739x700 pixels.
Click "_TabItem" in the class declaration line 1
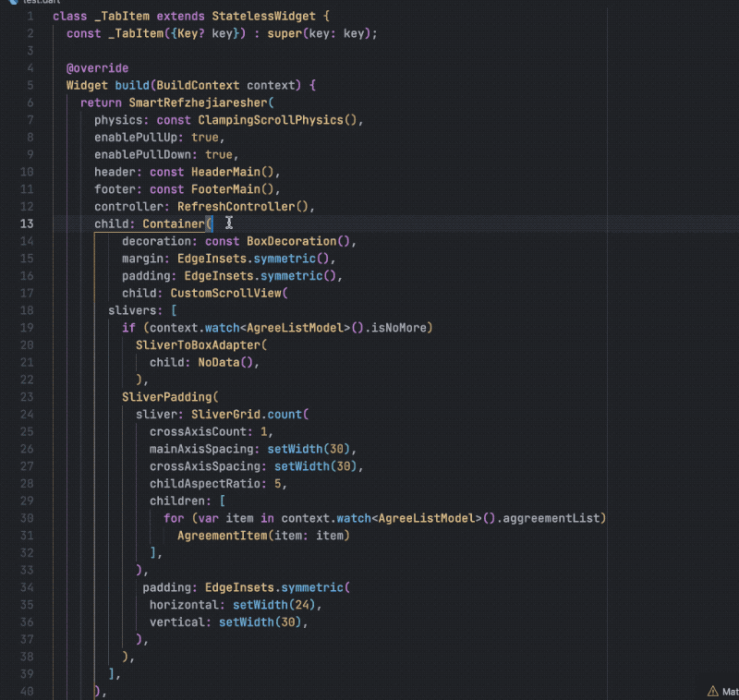[122, 16]
